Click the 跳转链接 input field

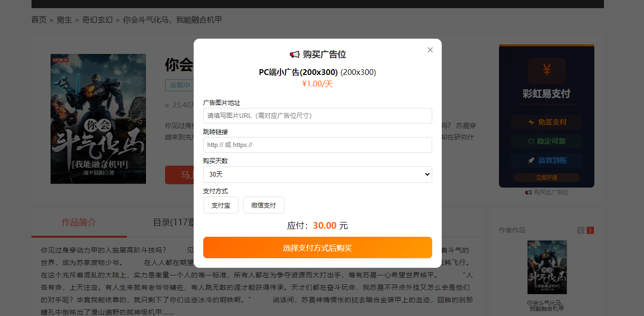point(318,145)
